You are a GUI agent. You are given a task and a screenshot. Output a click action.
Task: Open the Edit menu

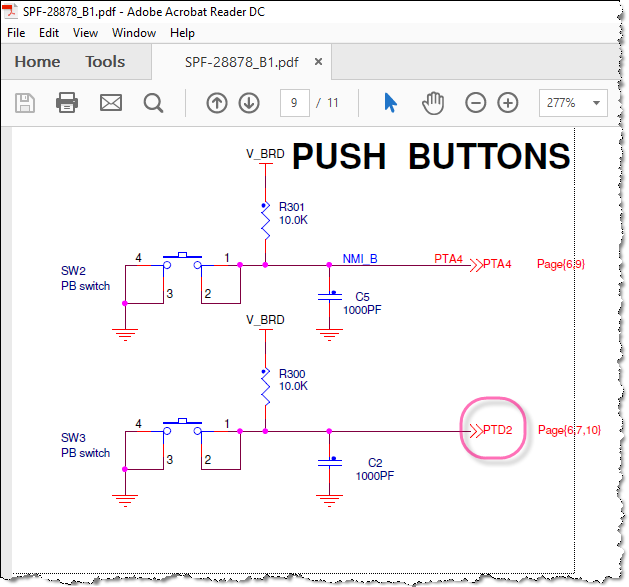[49, 33]
